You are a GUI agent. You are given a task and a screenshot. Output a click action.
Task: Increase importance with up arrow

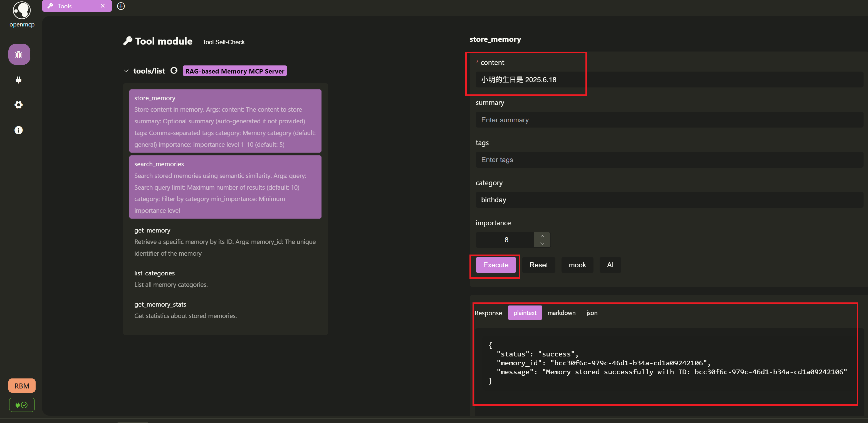click(542, 236)
